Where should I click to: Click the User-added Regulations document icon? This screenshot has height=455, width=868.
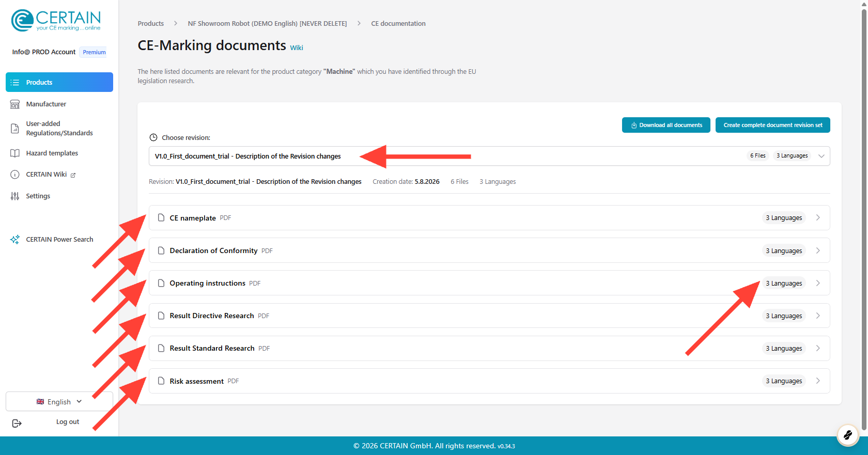pyautogui.click(x=15, y=129)
